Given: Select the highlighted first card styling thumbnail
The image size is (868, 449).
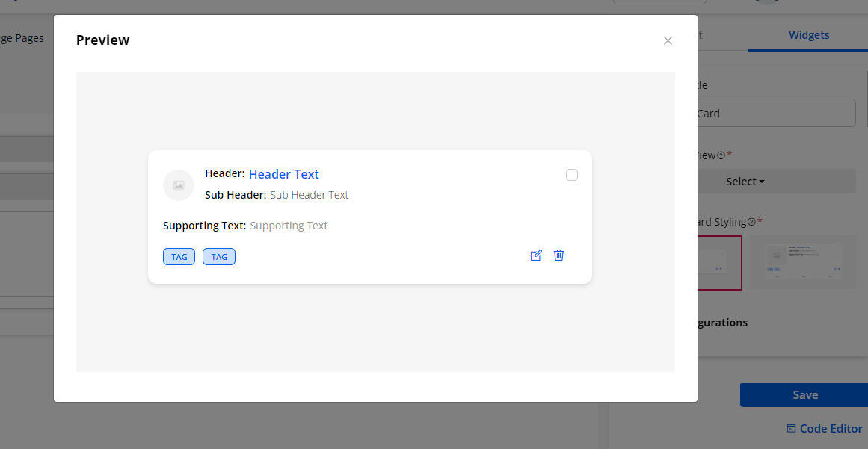Looking at the screenshot, I should pos(719,262).
